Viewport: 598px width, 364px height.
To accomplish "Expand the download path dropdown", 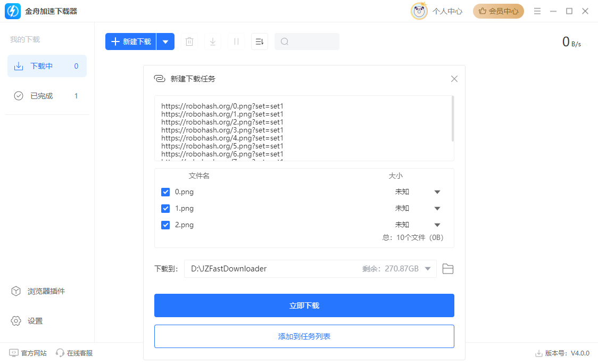I will [429, 269].
